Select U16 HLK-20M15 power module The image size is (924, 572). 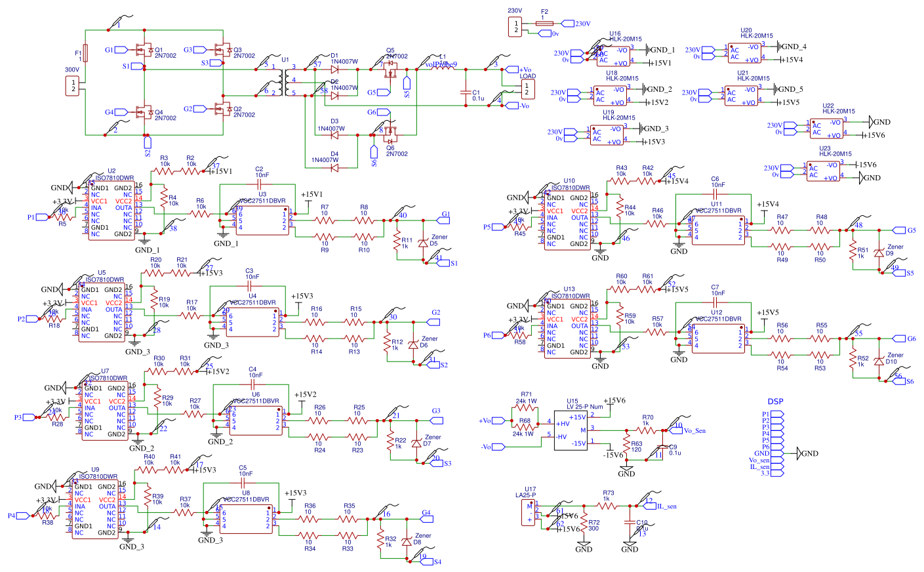(613, 55)
